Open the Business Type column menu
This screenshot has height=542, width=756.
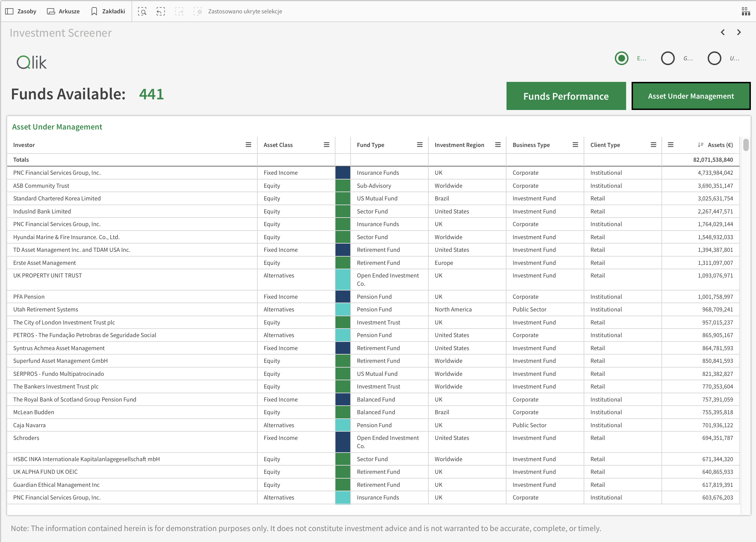click(575, 145)
